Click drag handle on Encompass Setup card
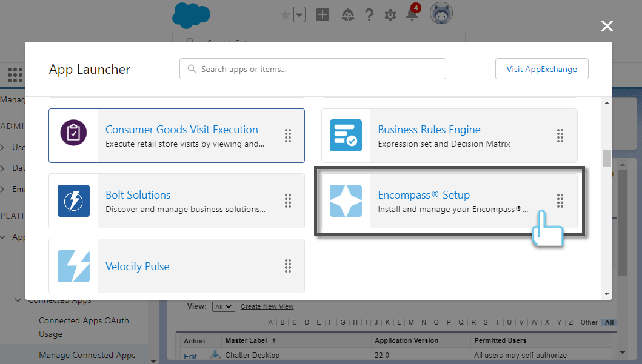Viewport: 642px width, 364px height. click(560, 201)
